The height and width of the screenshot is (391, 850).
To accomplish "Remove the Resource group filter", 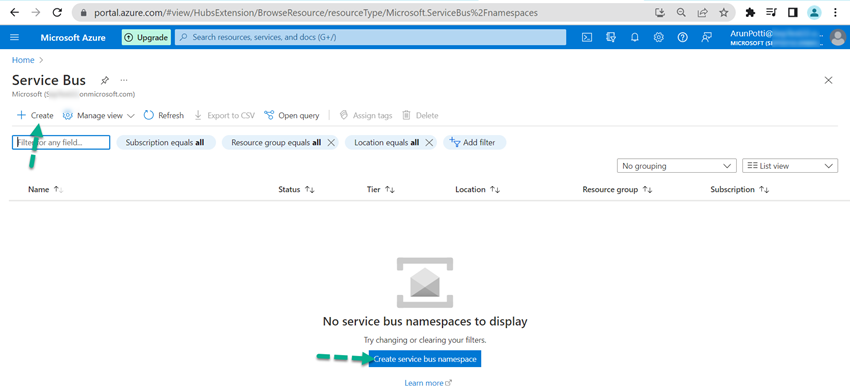I will click(x=331, y=143).
